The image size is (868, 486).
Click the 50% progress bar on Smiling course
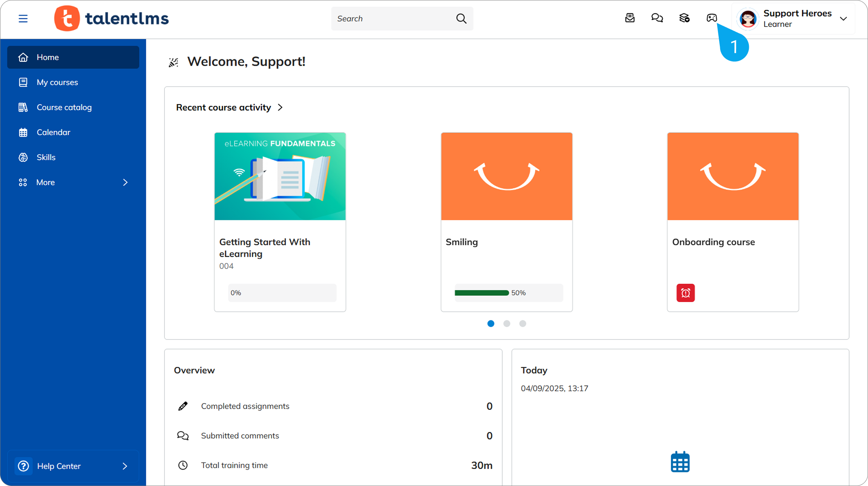[508, 293]
